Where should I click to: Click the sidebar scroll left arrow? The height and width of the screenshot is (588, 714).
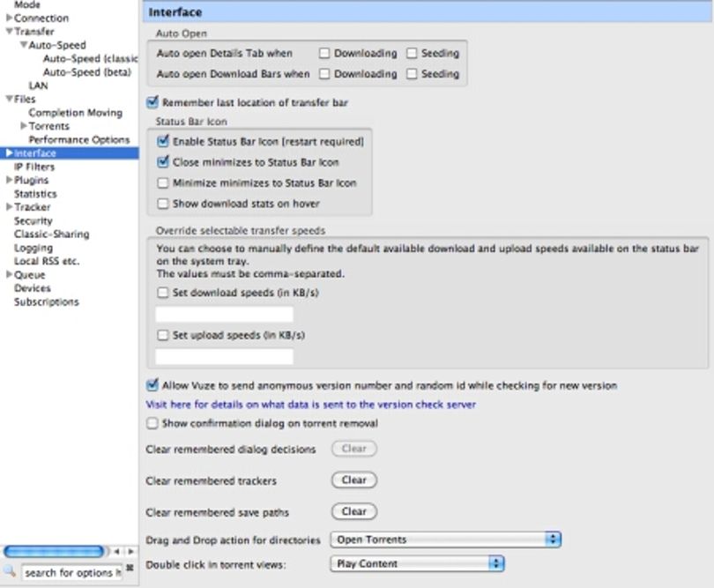tap(117, 552)
